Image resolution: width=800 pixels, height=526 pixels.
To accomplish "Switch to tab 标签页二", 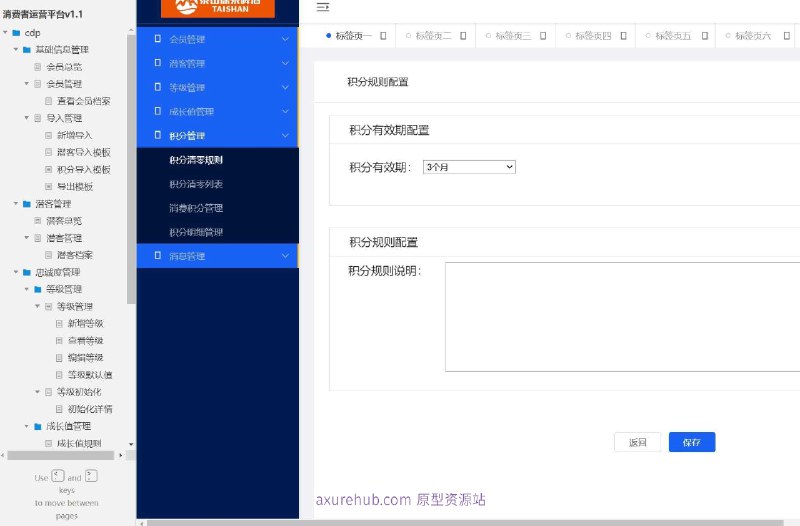I will [x=433, y=36].
